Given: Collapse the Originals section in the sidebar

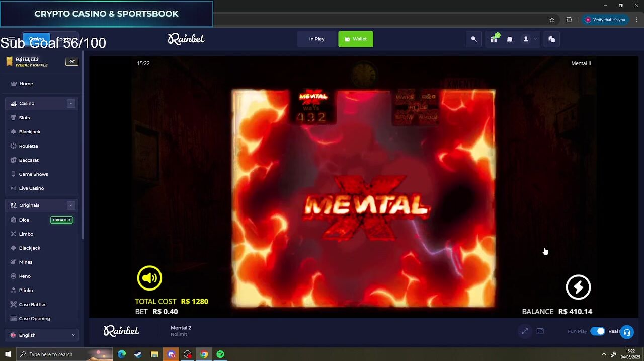Looking at the screenshot, I should coord(71,205).
